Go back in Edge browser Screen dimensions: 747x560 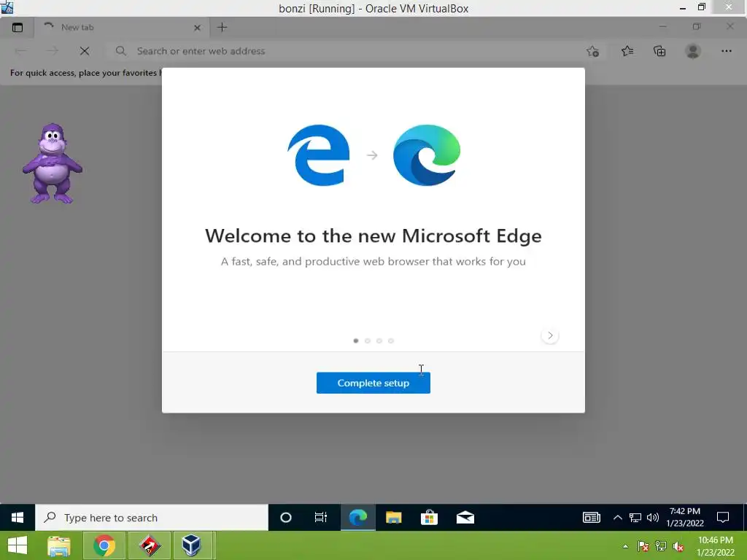20,51
